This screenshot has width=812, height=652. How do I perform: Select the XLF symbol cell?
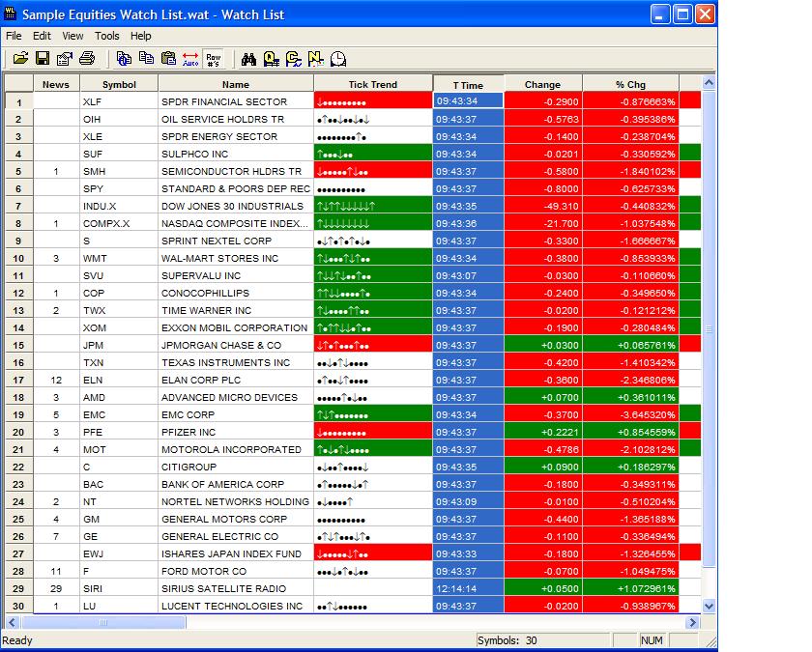click(119, 102)
